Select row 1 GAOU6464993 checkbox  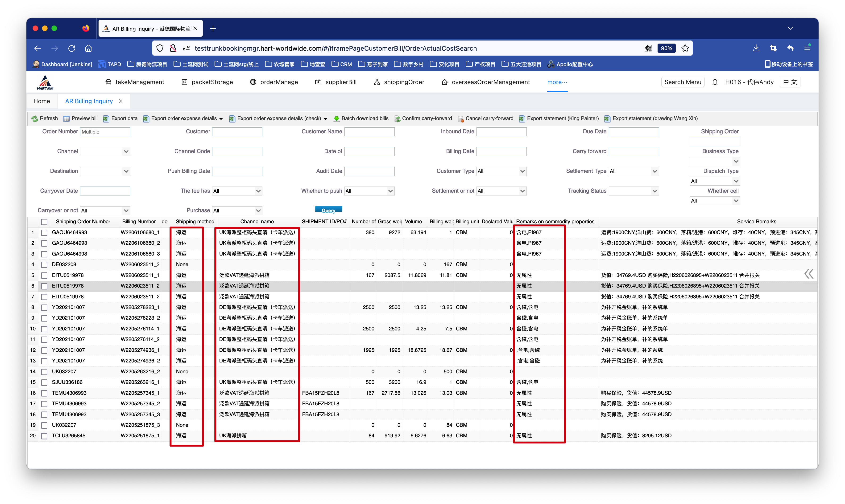pos(44,233)
